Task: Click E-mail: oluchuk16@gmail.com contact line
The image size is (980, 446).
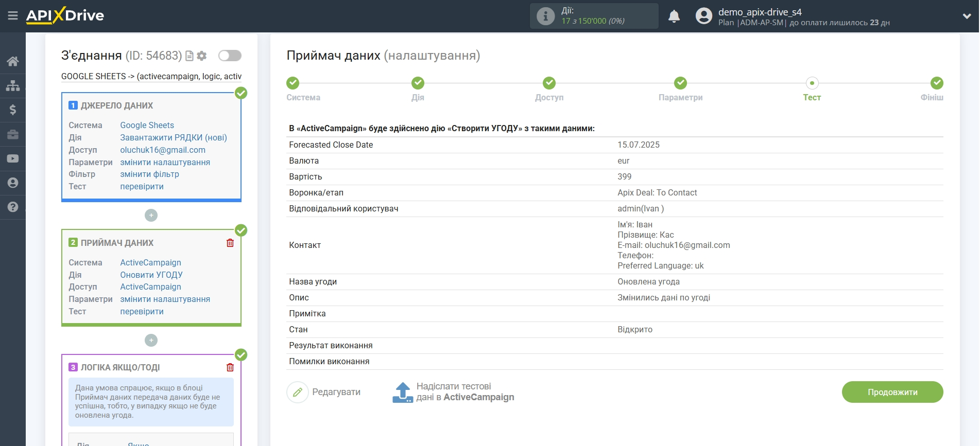Action: coord(674,245)
